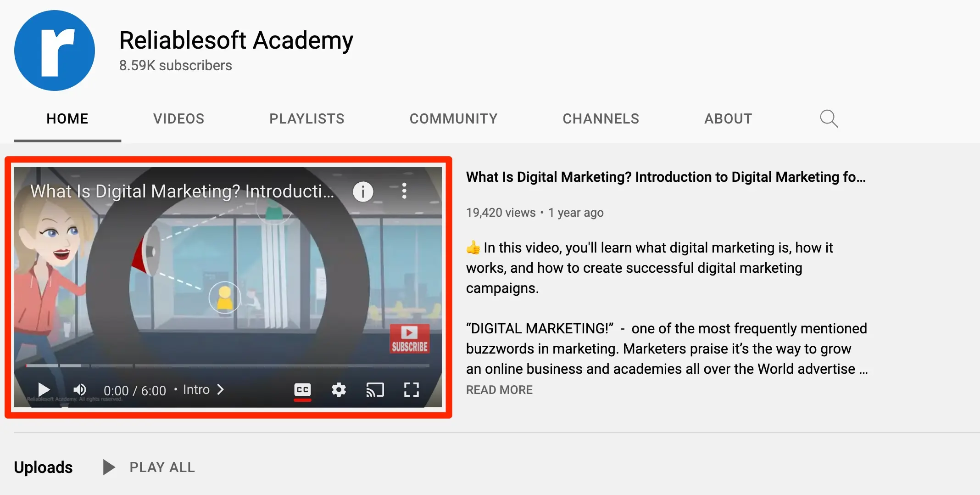The image size is (980, 495).
Task: Toggle closed captions with the CC button
Action: click(x=302, y=390)
